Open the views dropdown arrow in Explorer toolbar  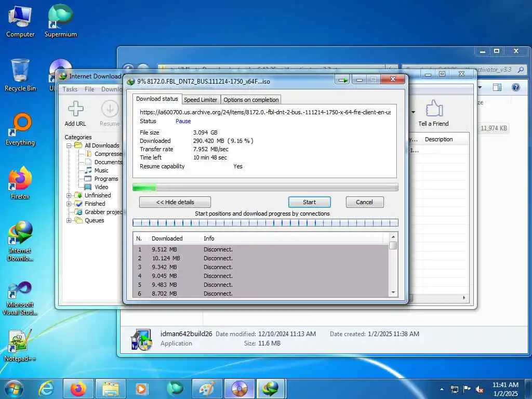[x=480, y=87]
